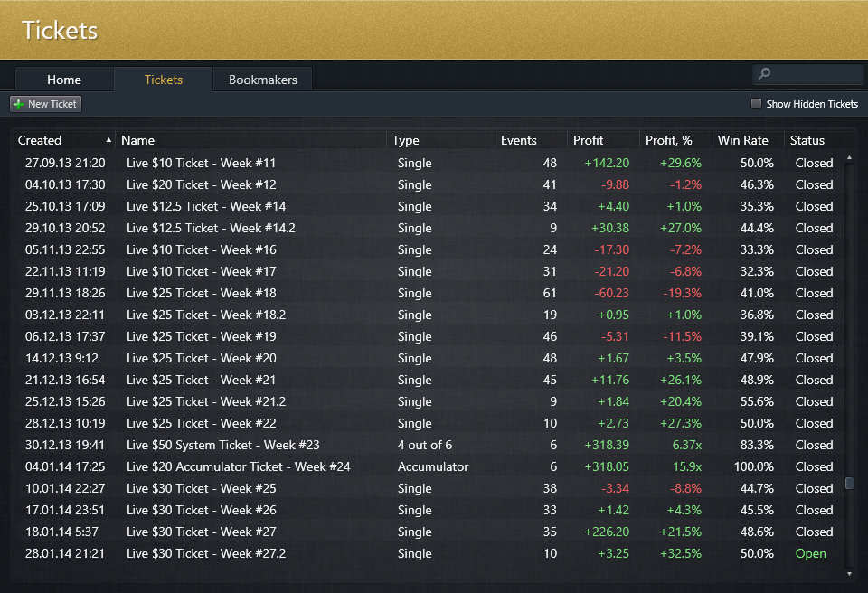
Task: Click the Open status of Week #27.2
Action: coord(811,553)
